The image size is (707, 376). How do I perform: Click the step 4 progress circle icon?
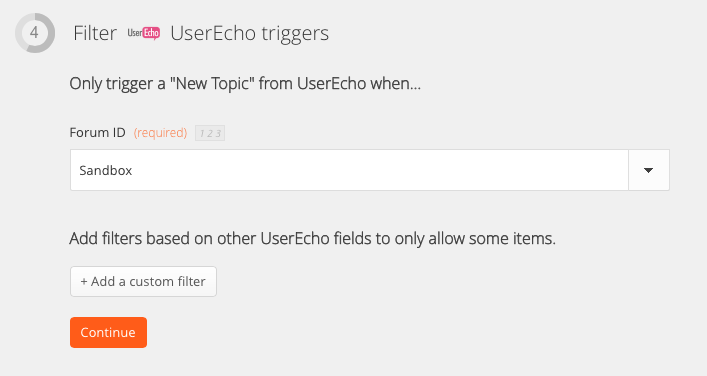coord(35,33)
